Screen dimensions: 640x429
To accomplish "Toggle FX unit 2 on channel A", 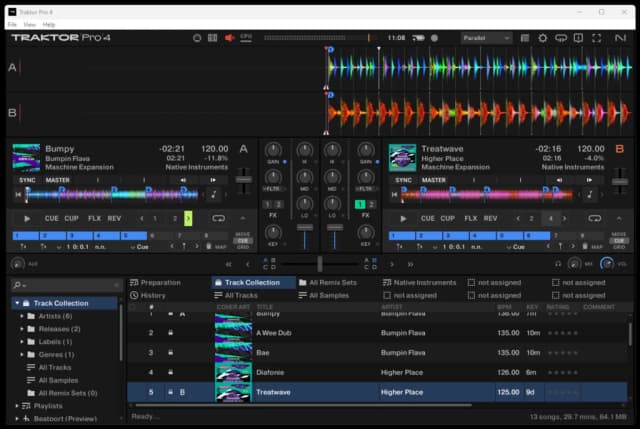I will point(279,204).
